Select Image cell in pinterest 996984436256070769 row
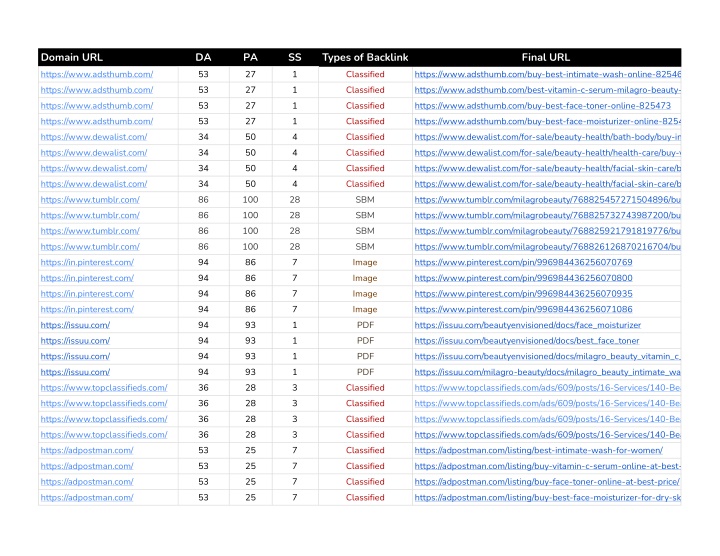The image size is (720, 556). [365, 262]
